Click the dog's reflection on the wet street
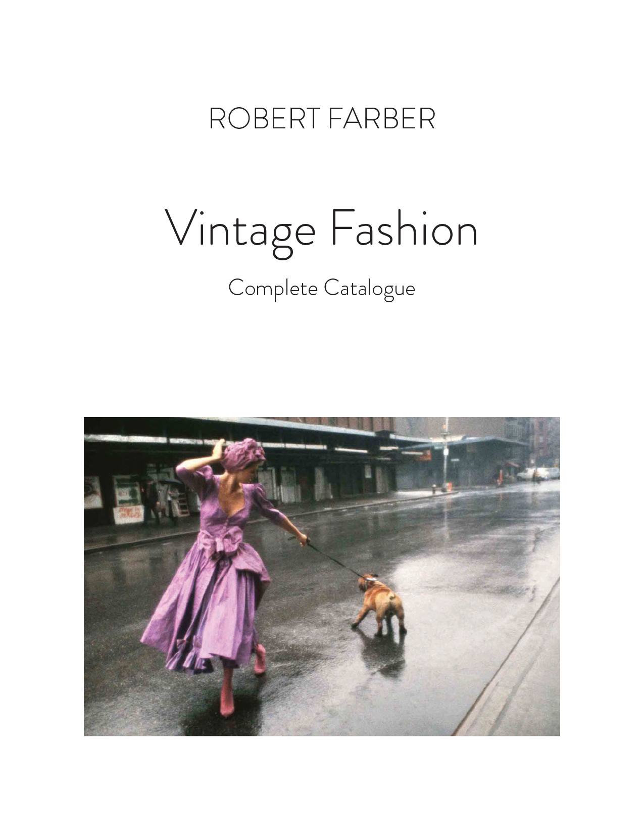644x834 pixels. 383,655
